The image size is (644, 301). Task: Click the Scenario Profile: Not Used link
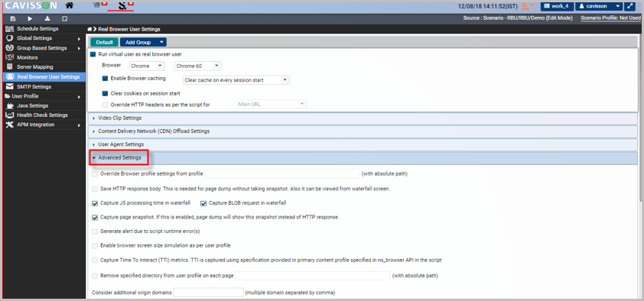(611, 18)
